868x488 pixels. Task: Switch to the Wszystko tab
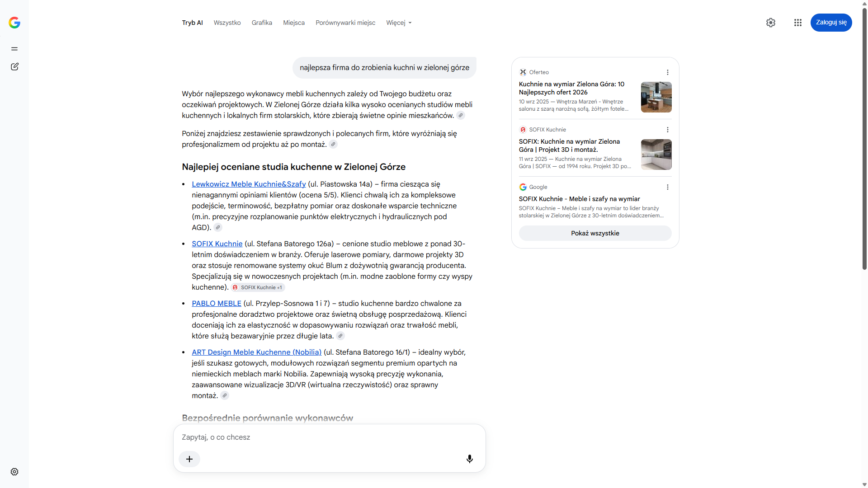pos(227,23)
